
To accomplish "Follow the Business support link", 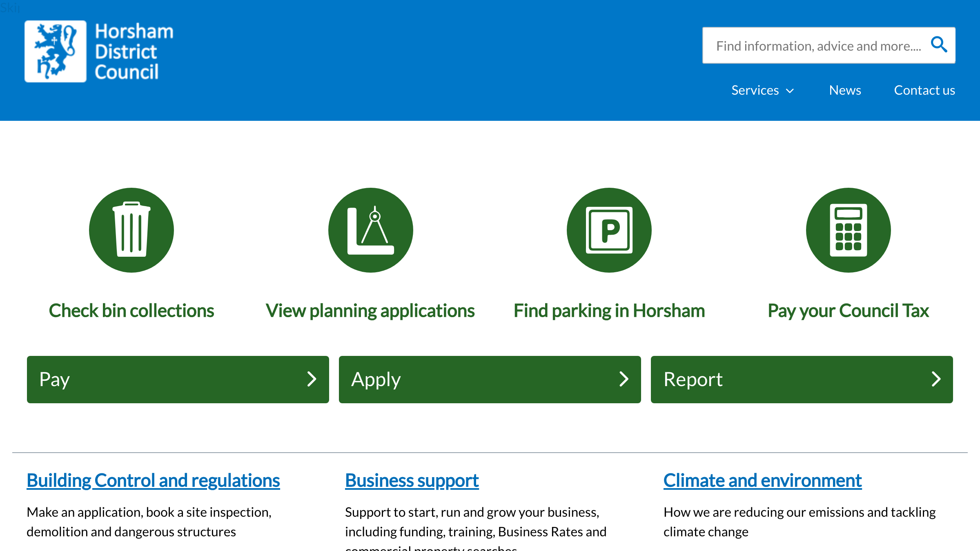I will pyautogui.click(x=412, y=480).
